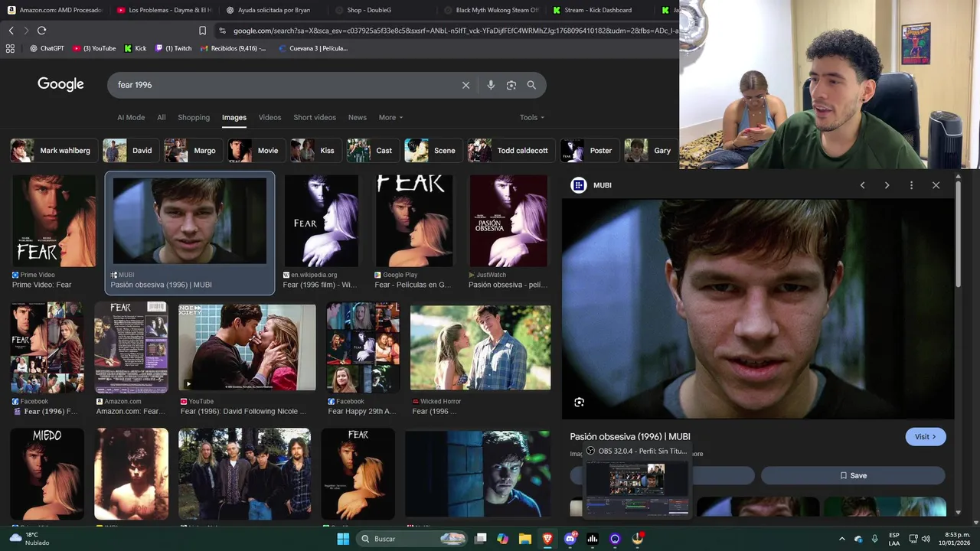
Task: Go to the AI Mode search tab
Action: click(131, 117)
